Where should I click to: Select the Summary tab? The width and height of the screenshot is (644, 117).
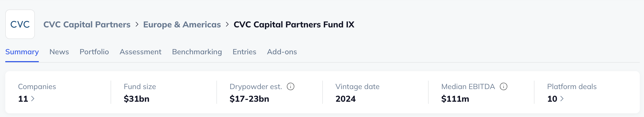22,52
